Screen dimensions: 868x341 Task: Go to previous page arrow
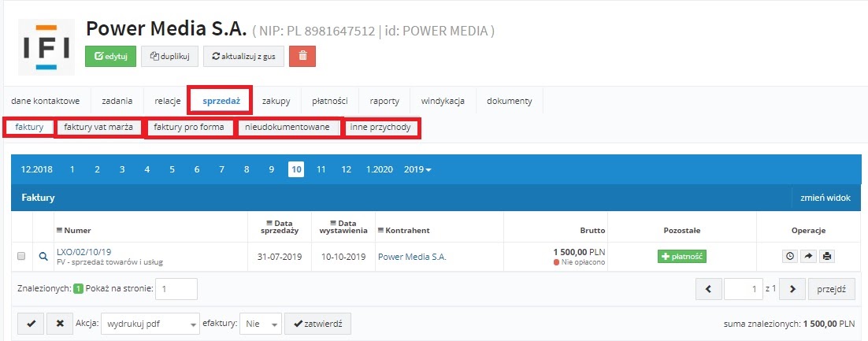709,289
